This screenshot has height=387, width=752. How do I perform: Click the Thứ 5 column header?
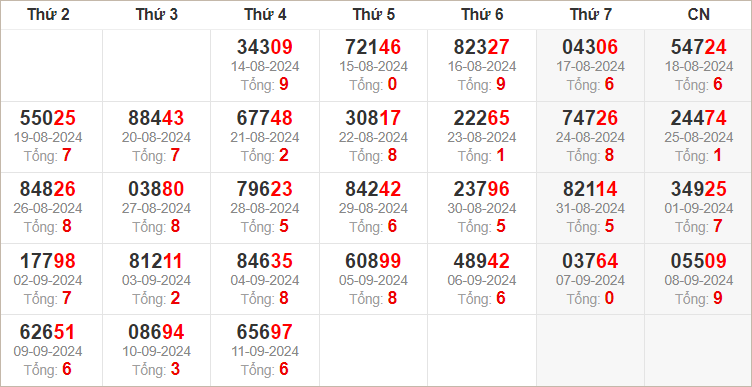coord(374,15)
